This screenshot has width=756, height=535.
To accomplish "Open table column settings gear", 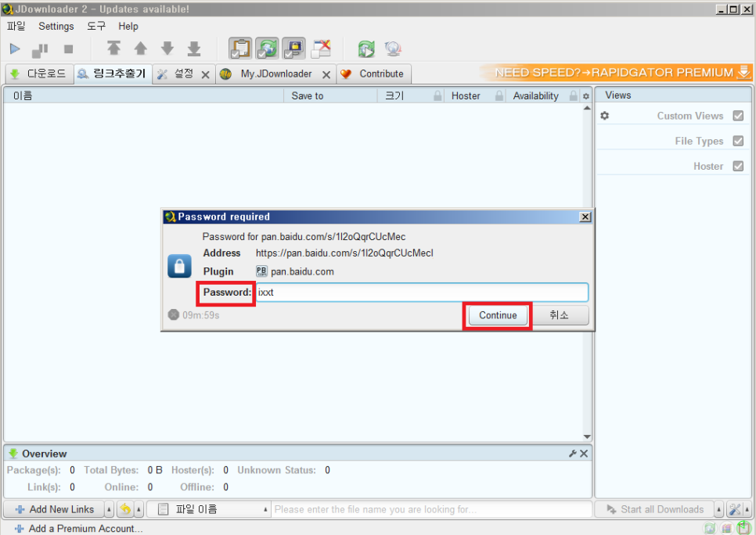I will [586, 96].
